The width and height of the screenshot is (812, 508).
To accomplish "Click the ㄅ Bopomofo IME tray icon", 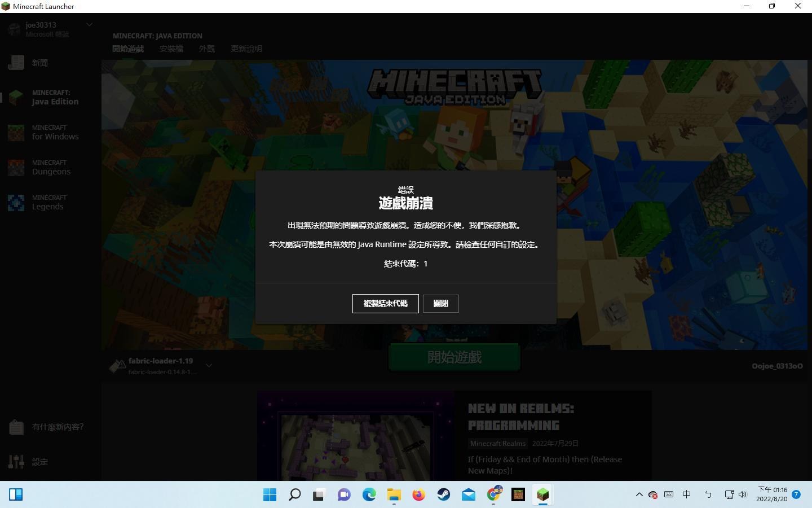I will (x=708, y=494).
